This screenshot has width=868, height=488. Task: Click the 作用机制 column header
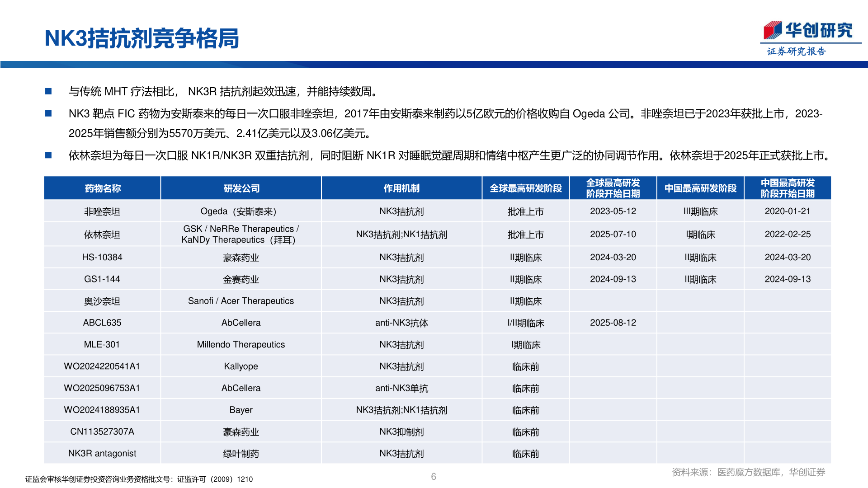(x=401, y=188)
